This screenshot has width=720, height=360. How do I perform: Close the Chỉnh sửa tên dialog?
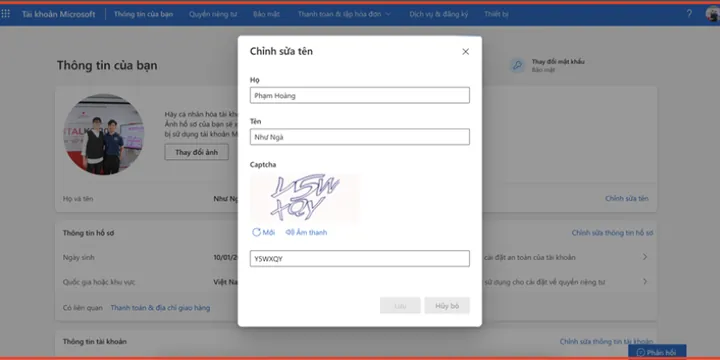[465, 51]
